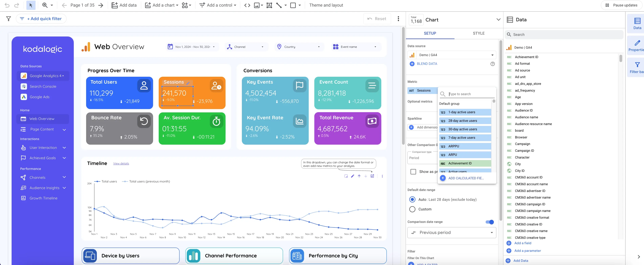Select the text box tool
The image size is (644, 265).
[x=269, y=5]
